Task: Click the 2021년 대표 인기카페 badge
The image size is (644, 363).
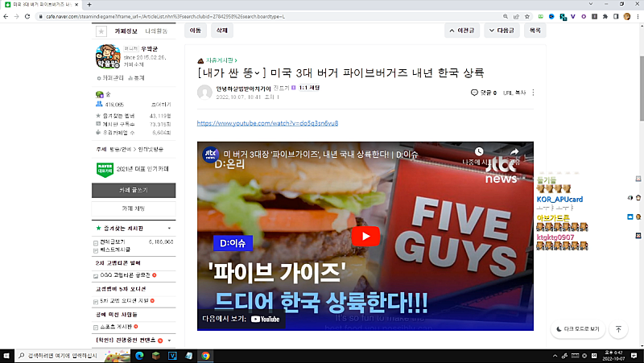Action: pyautogui.click(x=132, y=169)
